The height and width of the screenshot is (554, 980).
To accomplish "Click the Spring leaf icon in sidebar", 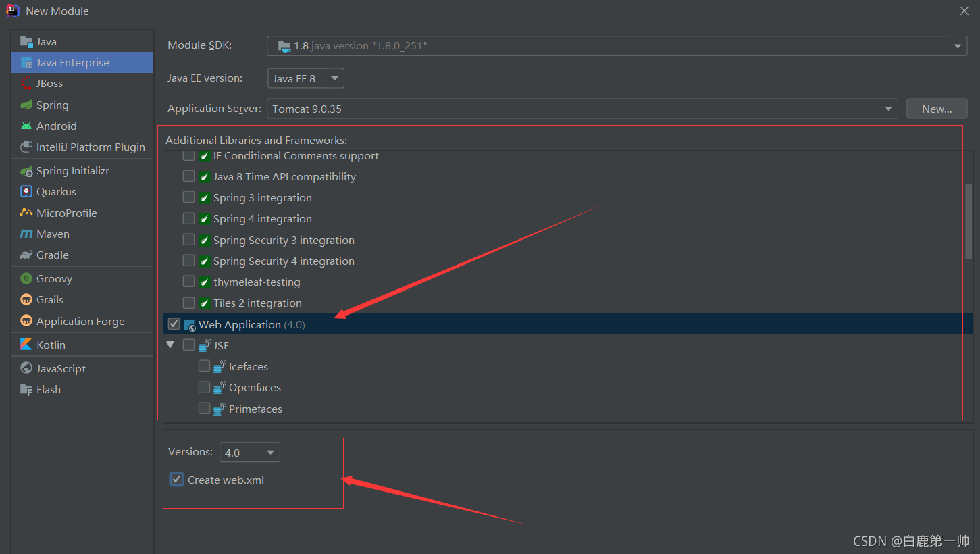I will [x=26, y=105].
